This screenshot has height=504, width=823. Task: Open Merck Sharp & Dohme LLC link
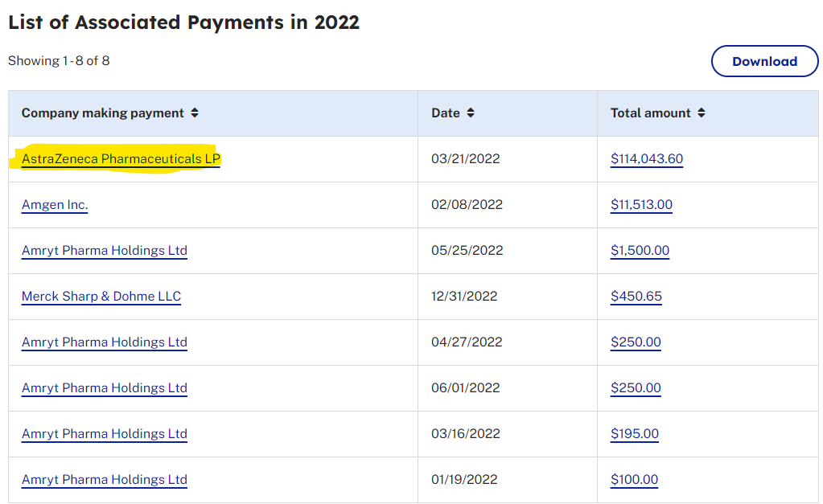(x=101, y=297)
